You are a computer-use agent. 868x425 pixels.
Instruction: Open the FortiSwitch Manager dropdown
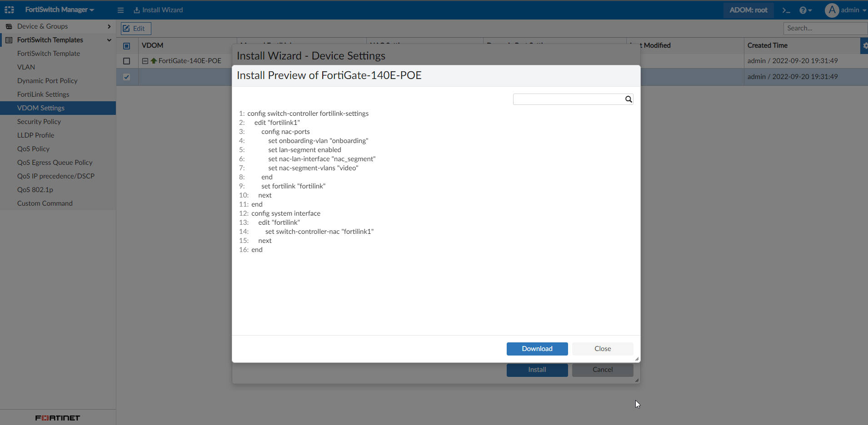[60, 10]
